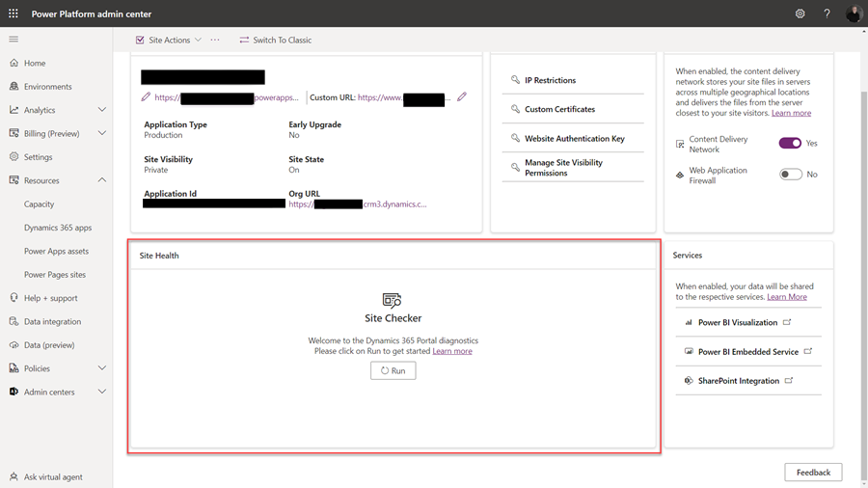Click the Home icon in sidebar
The image size is (868, 488).
coord(14,63)
